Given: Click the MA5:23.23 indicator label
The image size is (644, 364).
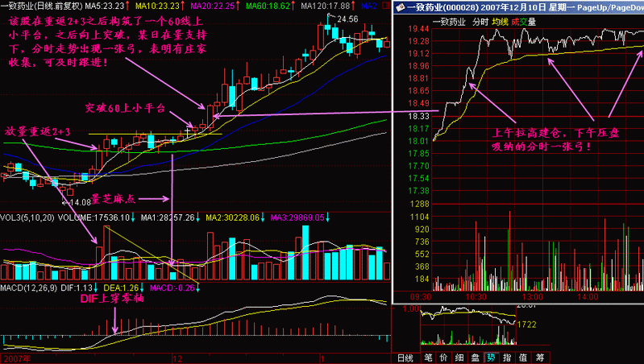Looking at the screenshot, I should coord(105,6).
